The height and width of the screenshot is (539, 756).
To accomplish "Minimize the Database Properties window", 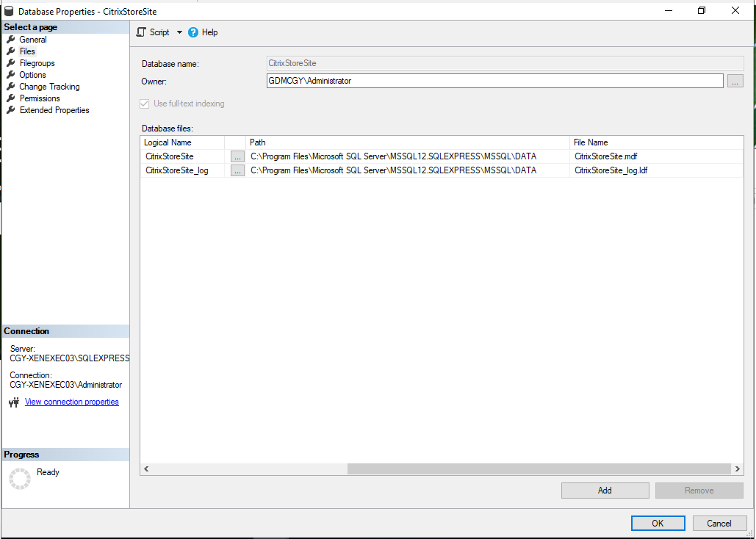I will click(x=669, y=10).
